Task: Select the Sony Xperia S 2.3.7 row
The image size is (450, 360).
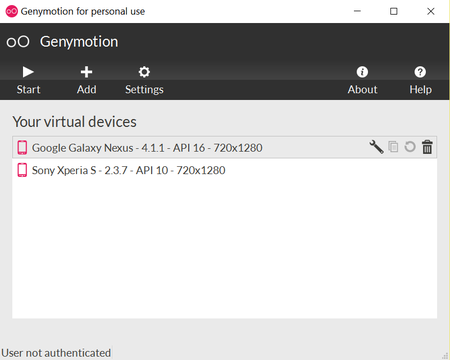Action: tap(224, 170)
